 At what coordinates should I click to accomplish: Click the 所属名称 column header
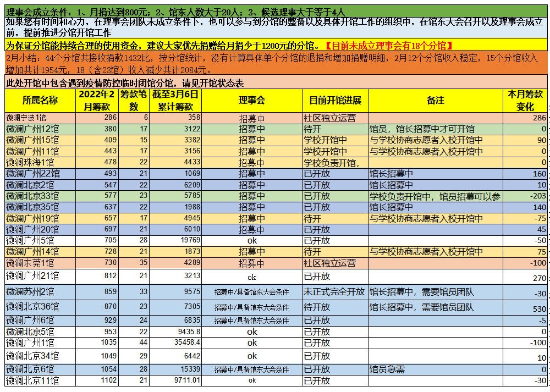(x=40, y=100)
